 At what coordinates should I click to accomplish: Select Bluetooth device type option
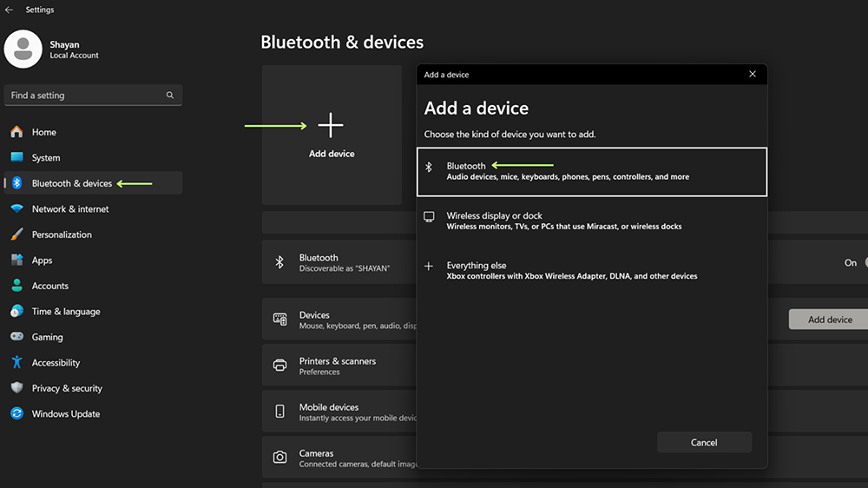coord(591,171)
